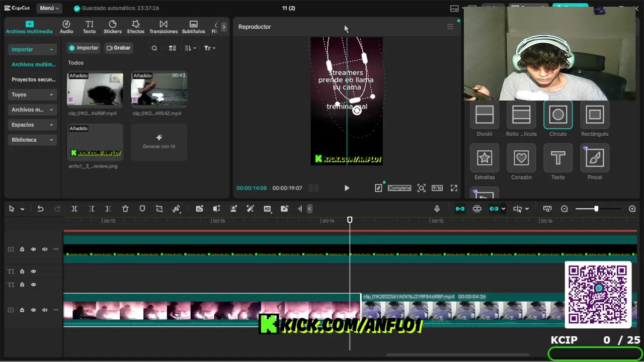The image size is (644, 362).
Task: Open the preview axis dropdown arrow
Action: [x=527, y=209]
